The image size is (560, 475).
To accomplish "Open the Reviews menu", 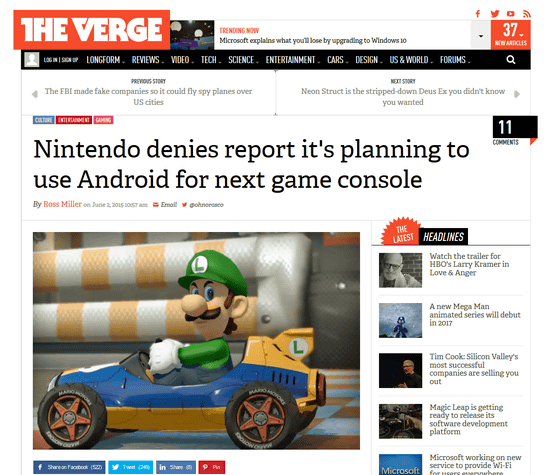I will (x=148, y=60).
